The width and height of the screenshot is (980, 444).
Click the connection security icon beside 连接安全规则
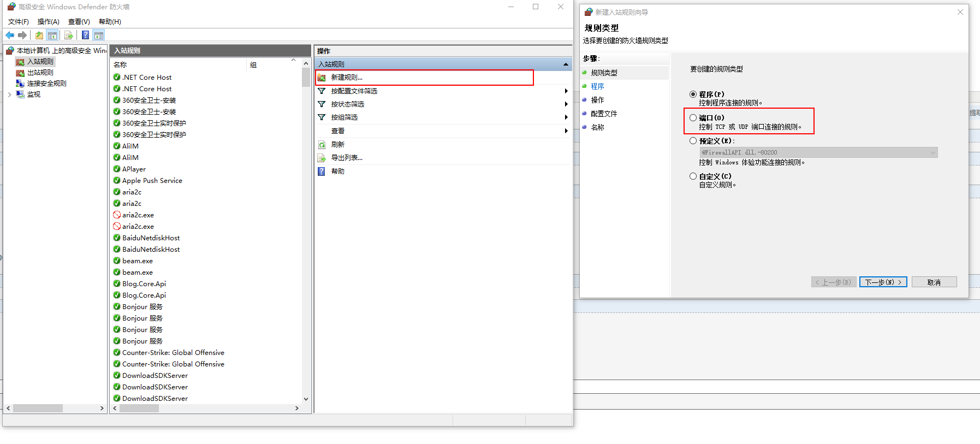point(20,84)
